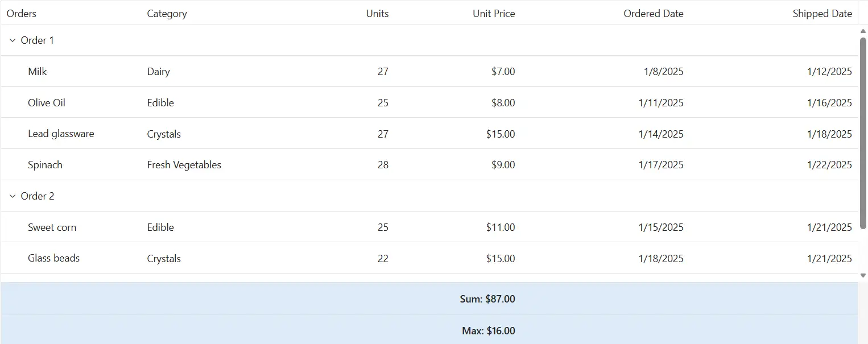Click the Shipped Date column header

(x=822, y=14)
